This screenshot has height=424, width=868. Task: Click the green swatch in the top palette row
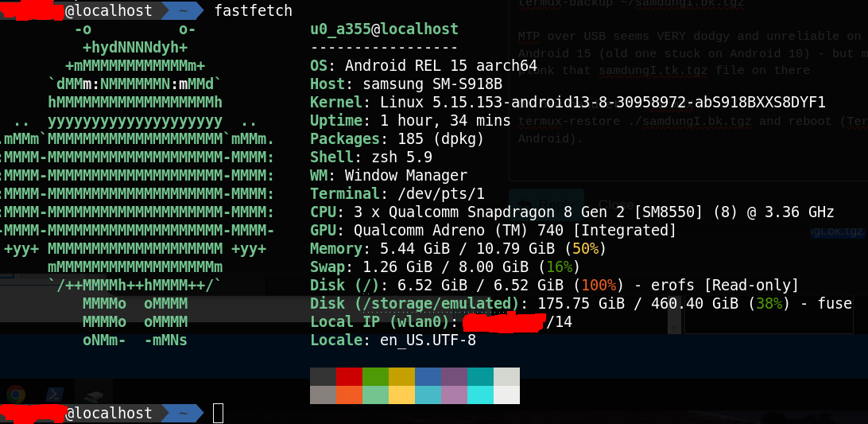pos(375,376)
